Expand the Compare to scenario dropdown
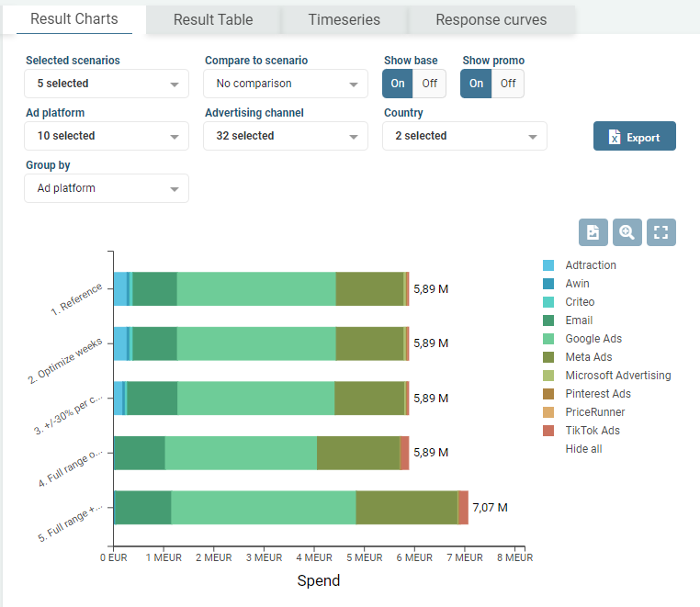The height and width of the screenshot is (607, 700). [285, 84]
